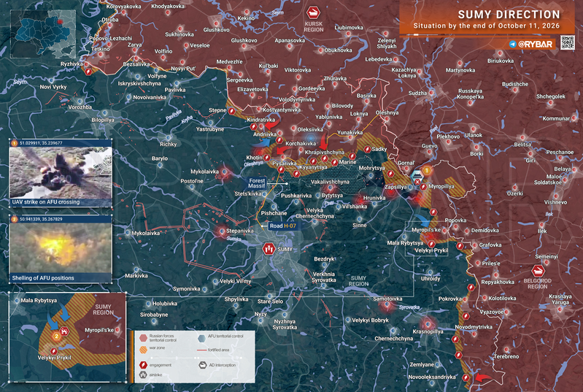Click the Andriivka village label
583x392 pixels.
[x=265, y=134]
